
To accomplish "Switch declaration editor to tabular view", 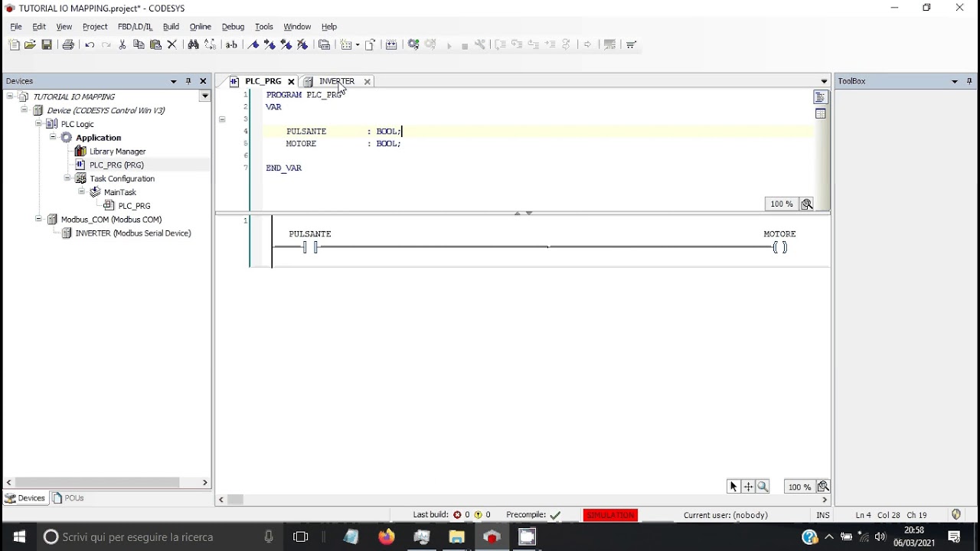I will click(821, 114).
